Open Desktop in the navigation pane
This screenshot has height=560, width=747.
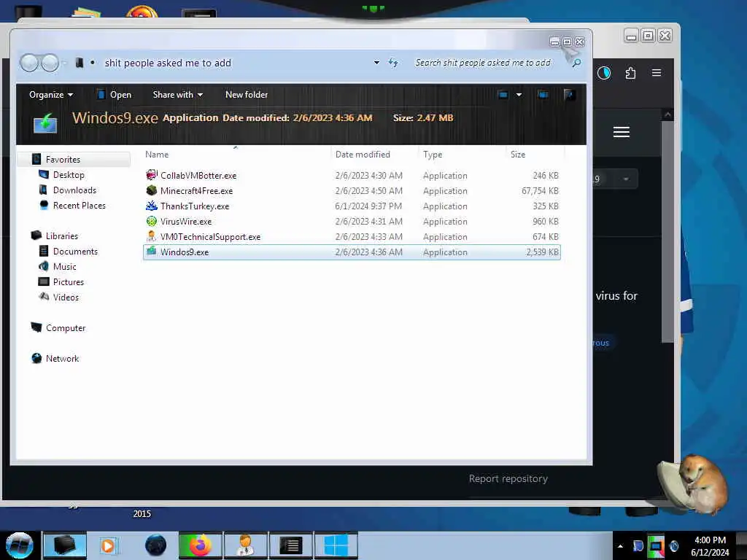69,175
